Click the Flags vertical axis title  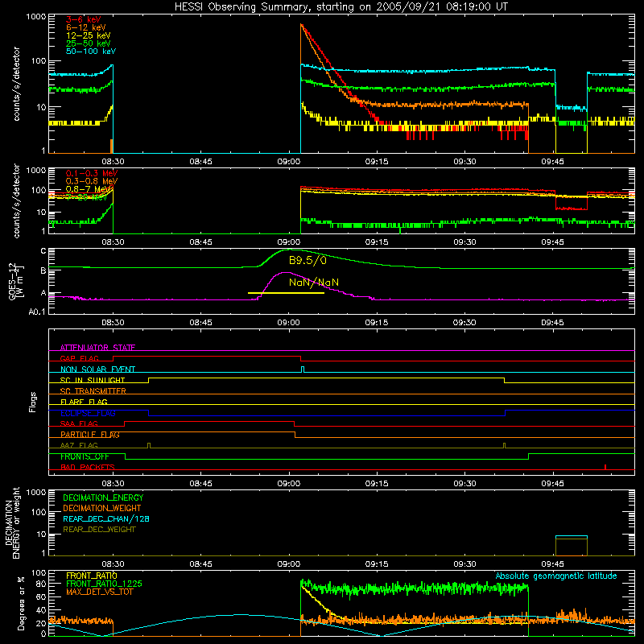pyautogui.click(x=32, y=402)
